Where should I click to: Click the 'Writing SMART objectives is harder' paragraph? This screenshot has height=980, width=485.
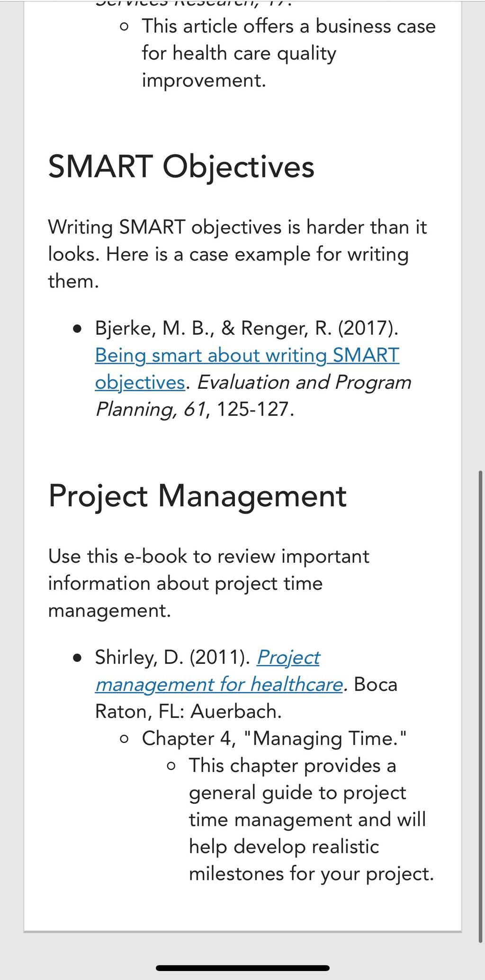(x=237, y=254)
